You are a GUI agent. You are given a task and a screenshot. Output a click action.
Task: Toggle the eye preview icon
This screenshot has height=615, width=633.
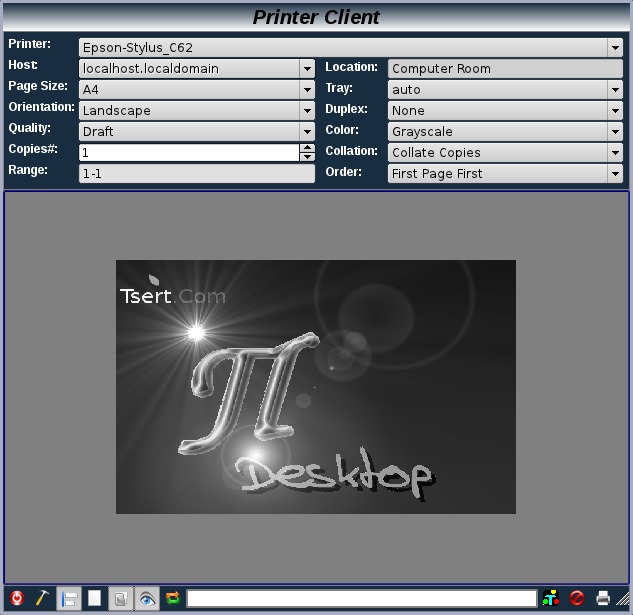click(x=147, y=598)
